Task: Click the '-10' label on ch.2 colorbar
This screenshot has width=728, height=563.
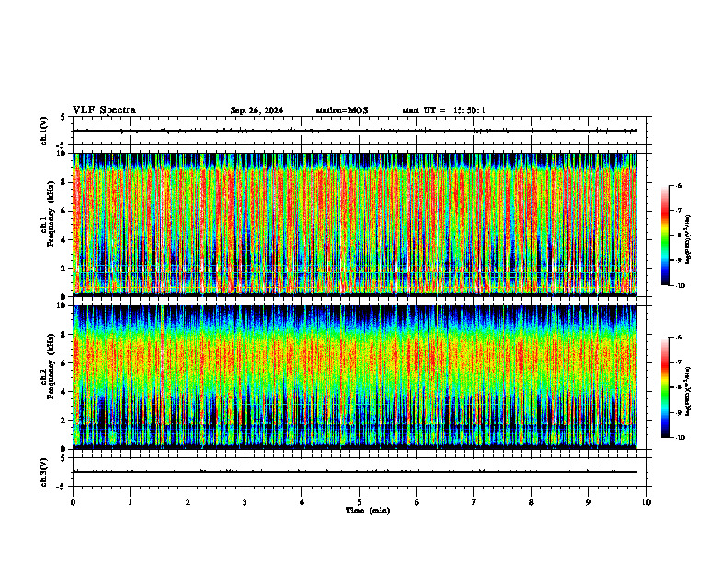Action: pos(679,438)
